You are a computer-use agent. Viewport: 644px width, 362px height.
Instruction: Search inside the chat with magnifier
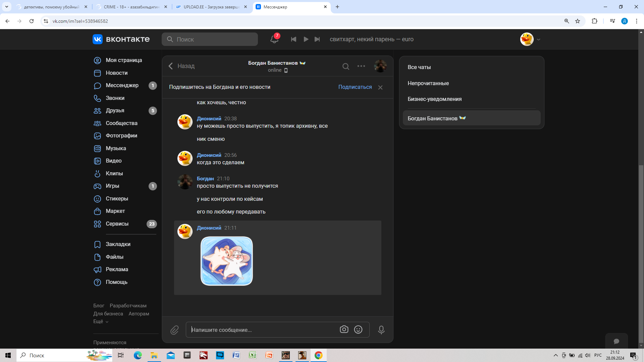click(345, 66)
